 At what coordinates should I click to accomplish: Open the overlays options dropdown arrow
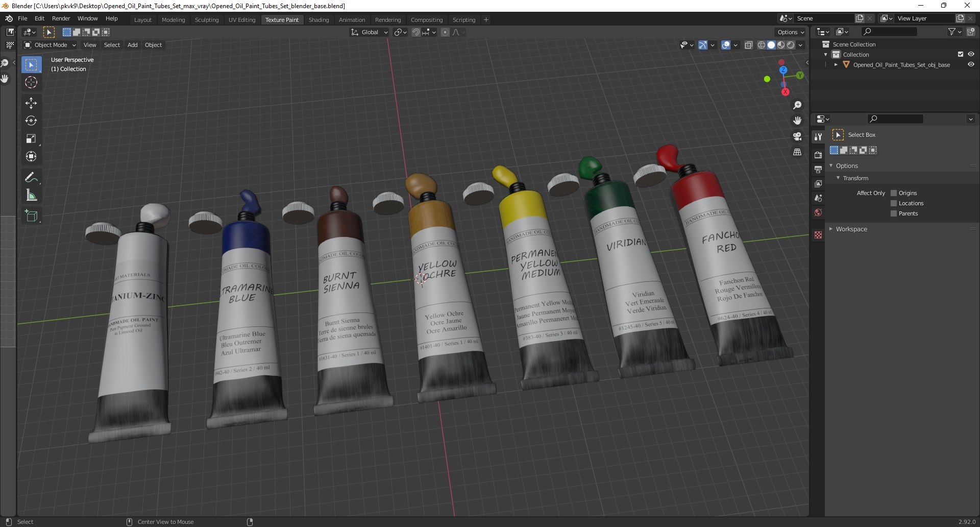(x=736, y=45)
